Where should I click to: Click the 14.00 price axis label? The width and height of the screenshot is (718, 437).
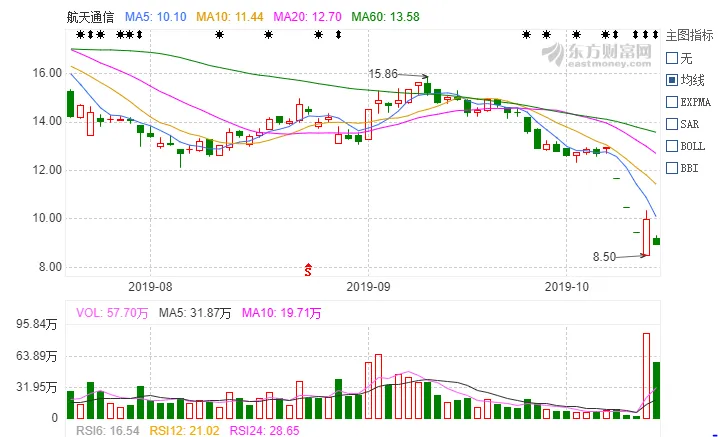tap(47, 121)
